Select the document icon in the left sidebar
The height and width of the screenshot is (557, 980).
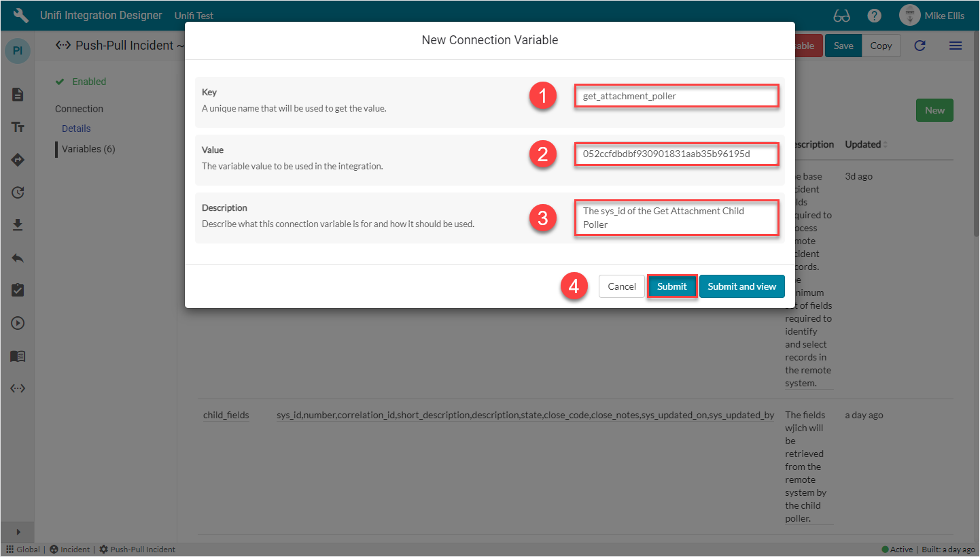coord(16,95)
